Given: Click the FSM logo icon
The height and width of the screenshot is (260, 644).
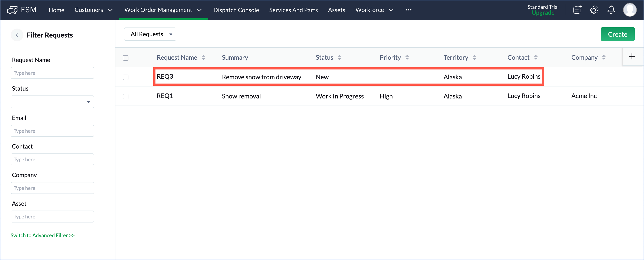Looking at the screenshot, I should 12,10.
